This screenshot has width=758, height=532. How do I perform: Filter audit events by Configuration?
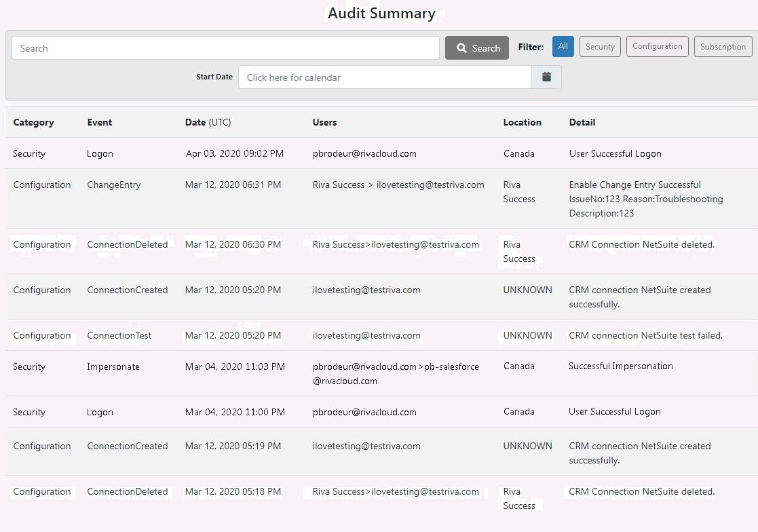658,46
